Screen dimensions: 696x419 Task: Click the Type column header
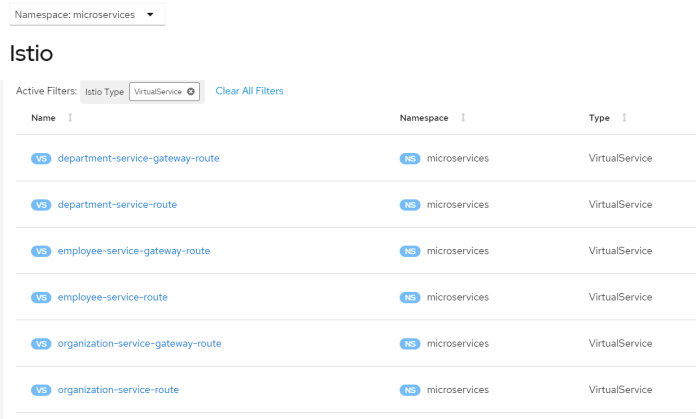(599, 118)
